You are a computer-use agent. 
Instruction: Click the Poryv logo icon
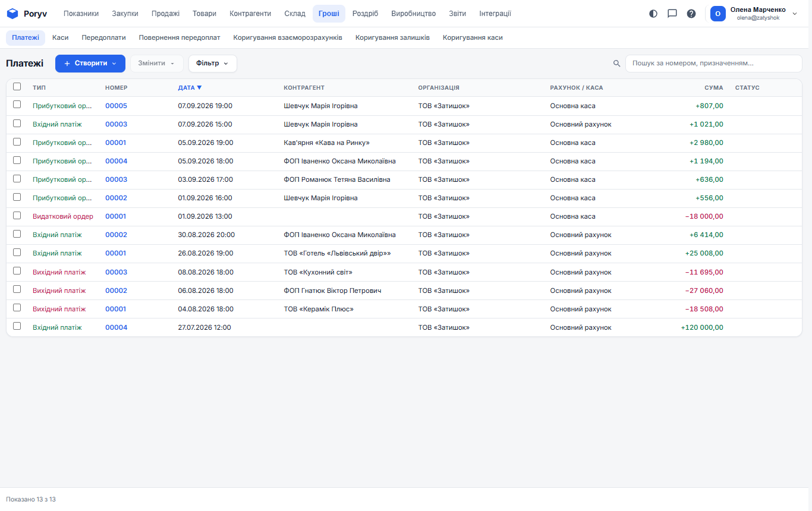[x=12, y=14]
